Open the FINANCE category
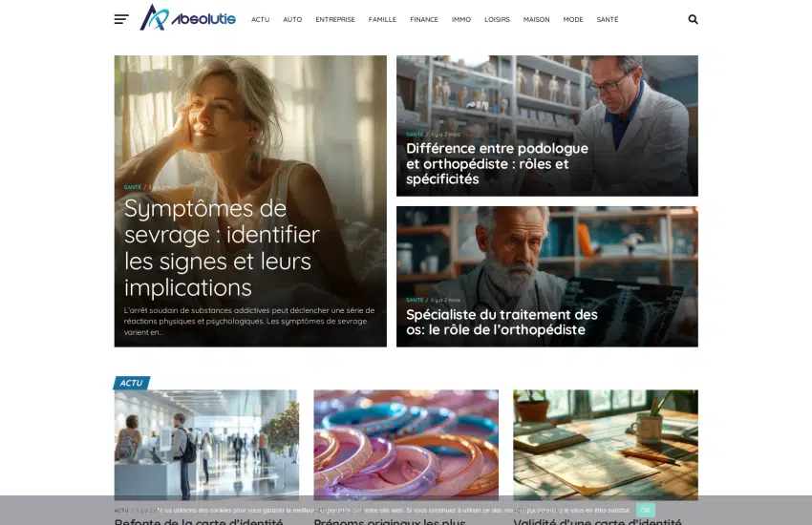 tap(423, 20)
